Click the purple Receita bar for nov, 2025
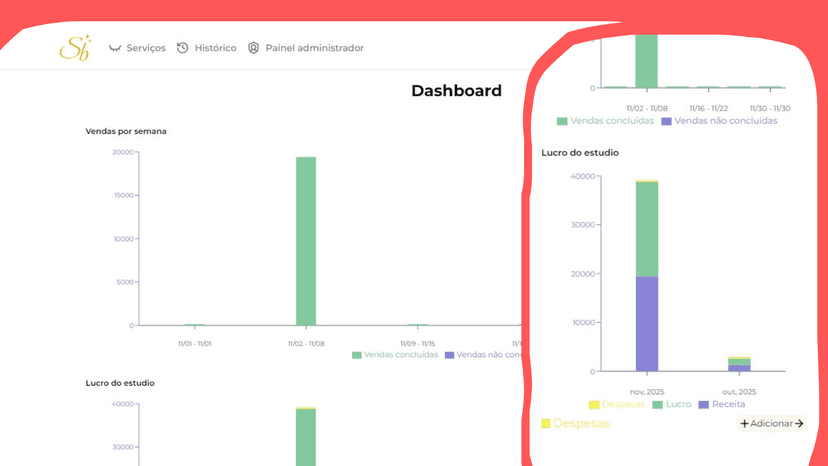The width and height of the screenshot is (828, 466). pos(647,323)
